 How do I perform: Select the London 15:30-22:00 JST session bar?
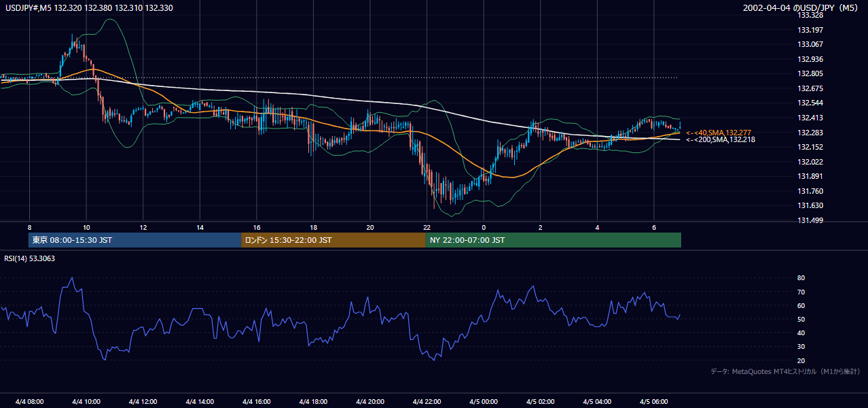(x=333, y=240)
